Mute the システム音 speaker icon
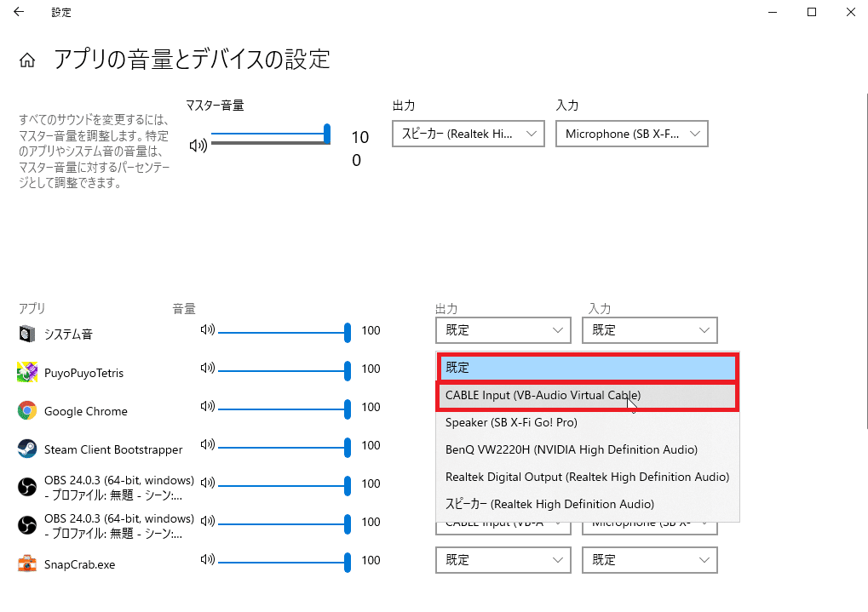The image size is (868, 612). pos(208,329)
